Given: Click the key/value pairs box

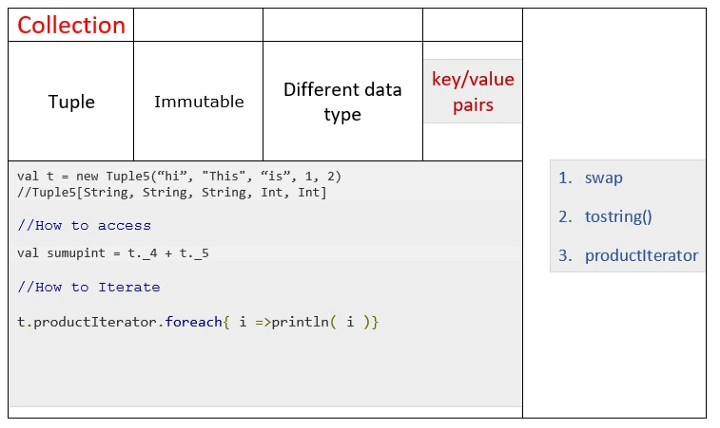Looking at the screenshot, I should pos(472,91).
